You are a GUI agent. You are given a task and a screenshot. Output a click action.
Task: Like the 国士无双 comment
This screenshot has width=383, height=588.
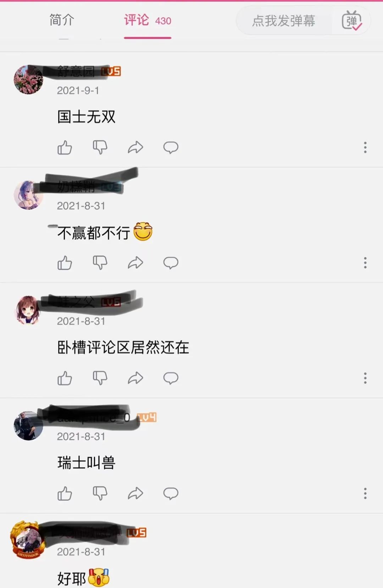pos(65,147)
